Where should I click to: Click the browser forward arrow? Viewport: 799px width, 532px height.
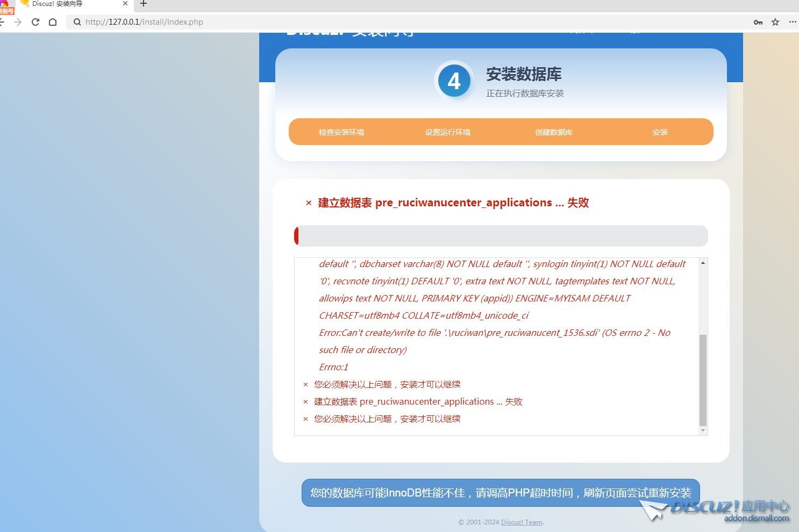[18, 22]
